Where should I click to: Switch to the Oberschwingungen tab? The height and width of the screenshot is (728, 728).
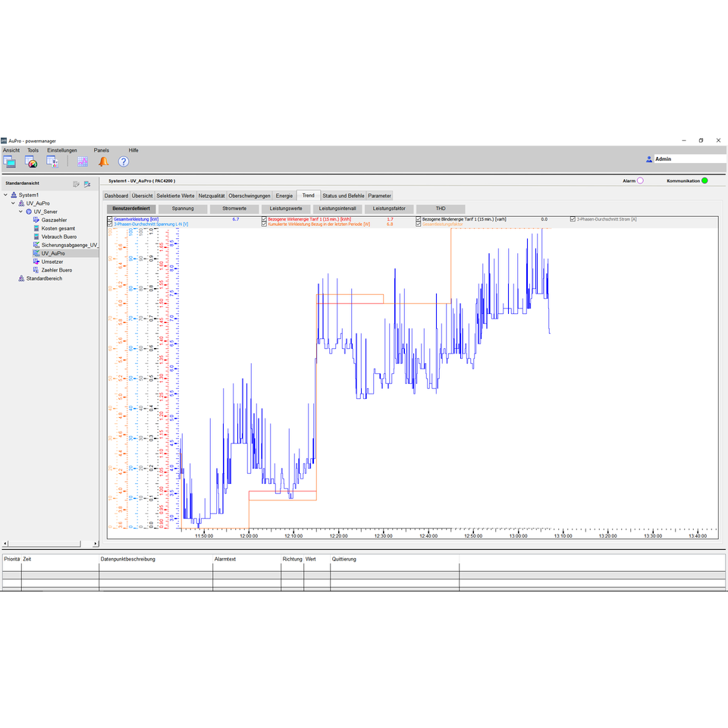(249, 196)
